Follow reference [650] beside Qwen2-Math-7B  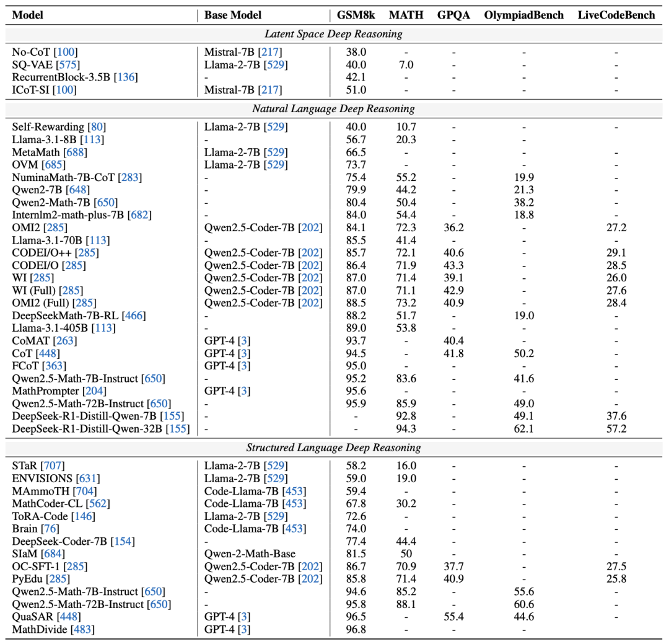click(x=106, y=203)
